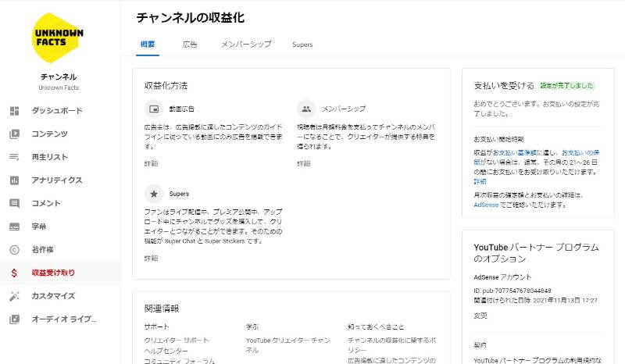Click the お支払いの保留 link
625x364 pixels.
coord(580,152)
